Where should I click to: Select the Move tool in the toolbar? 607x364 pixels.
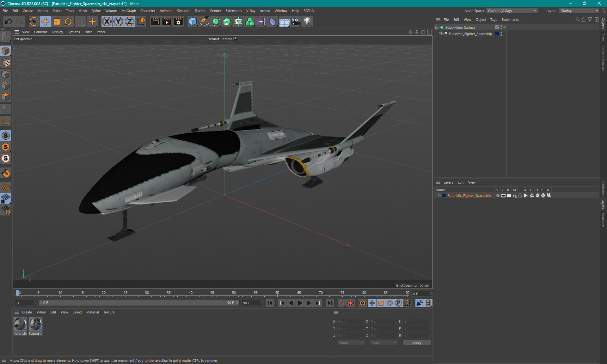pyautogui.click(x=46, y=21)
